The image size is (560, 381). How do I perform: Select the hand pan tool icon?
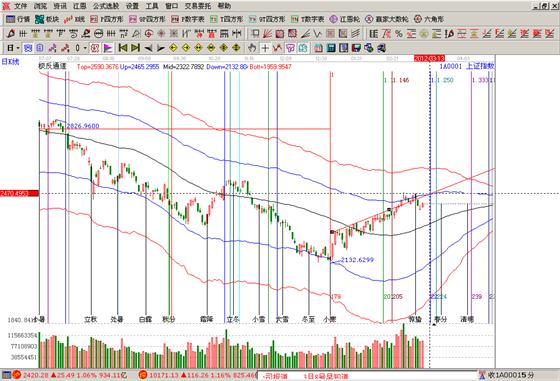252,47
